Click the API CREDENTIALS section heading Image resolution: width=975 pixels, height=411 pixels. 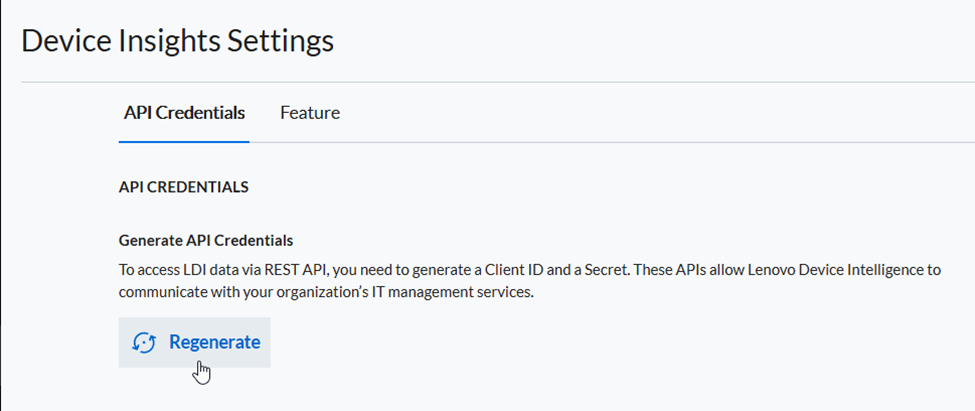coord(183,187)
